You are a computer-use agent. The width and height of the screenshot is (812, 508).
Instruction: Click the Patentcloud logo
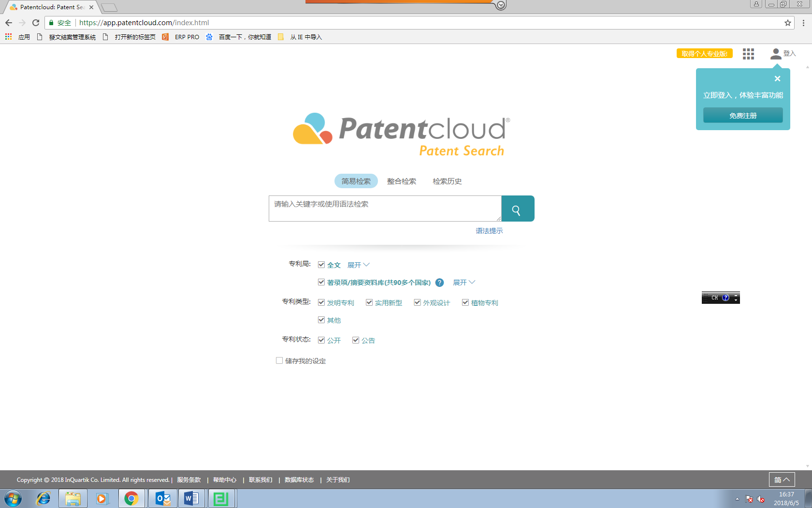[x=401, y=135]
